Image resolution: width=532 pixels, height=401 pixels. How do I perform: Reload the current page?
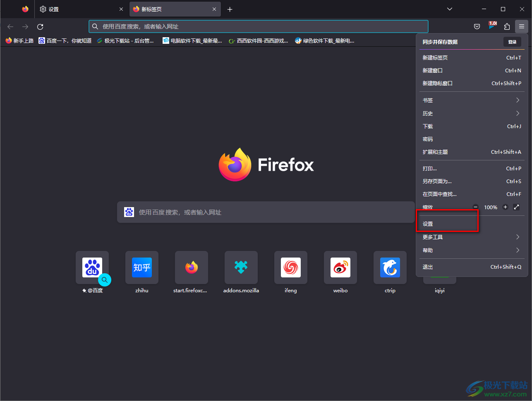40,26
